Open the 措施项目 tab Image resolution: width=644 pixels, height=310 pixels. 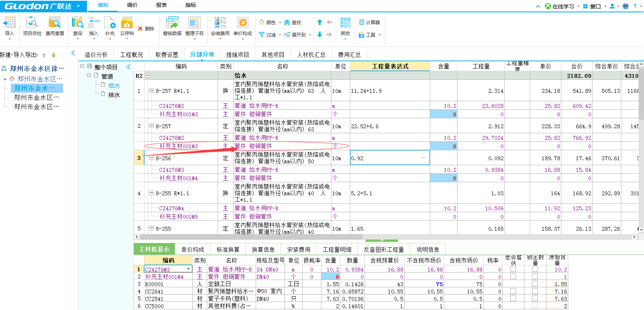238,55
